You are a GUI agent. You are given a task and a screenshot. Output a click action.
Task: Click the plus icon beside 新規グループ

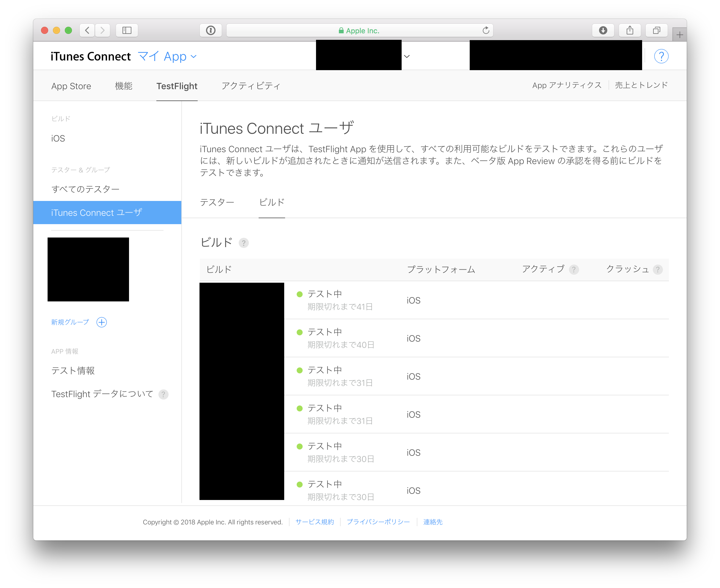(x=102, y=322)
